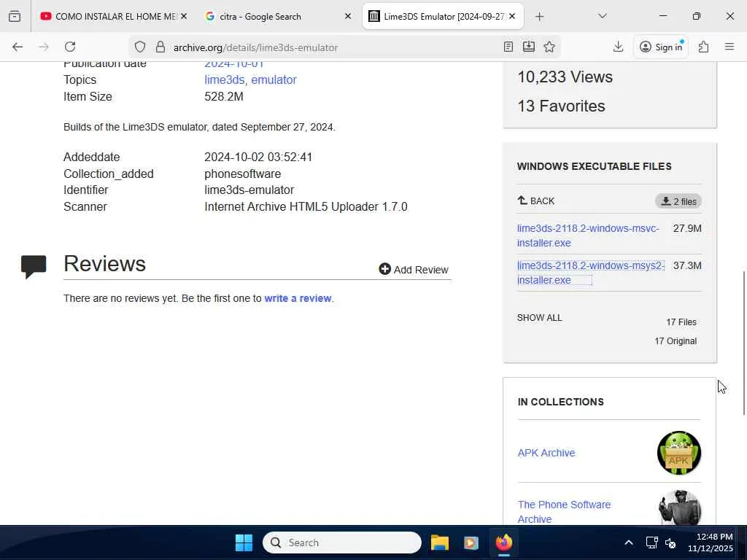The image size is (747, 560).
Task: Click SHOW ALL files link
Action: (540, 318)
